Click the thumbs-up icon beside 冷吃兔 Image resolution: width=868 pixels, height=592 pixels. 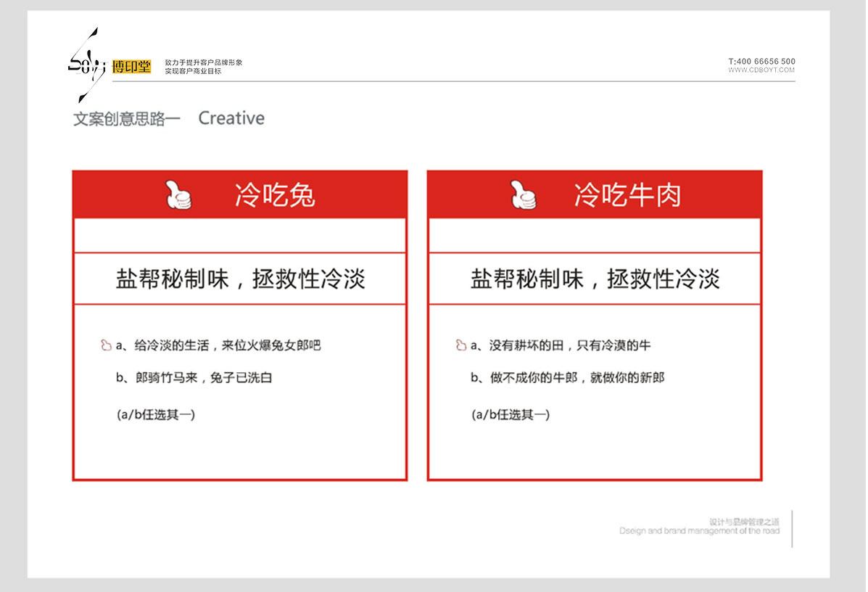click(178, 195)
